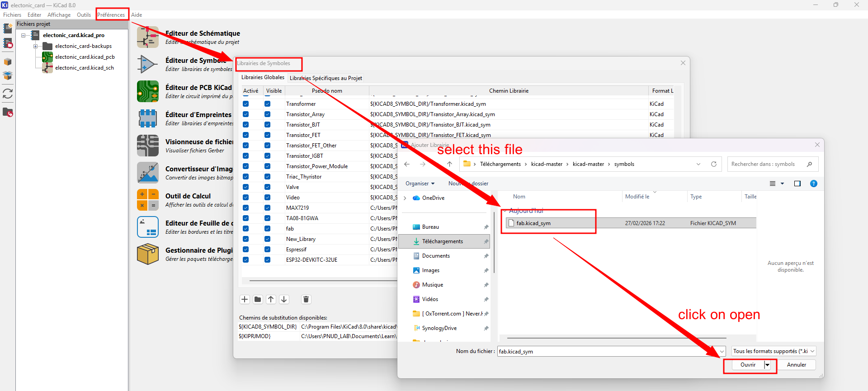Click the file list horizontal scrollbar
The height and width of the screenshot is (391, 868).
pos(617,338)
